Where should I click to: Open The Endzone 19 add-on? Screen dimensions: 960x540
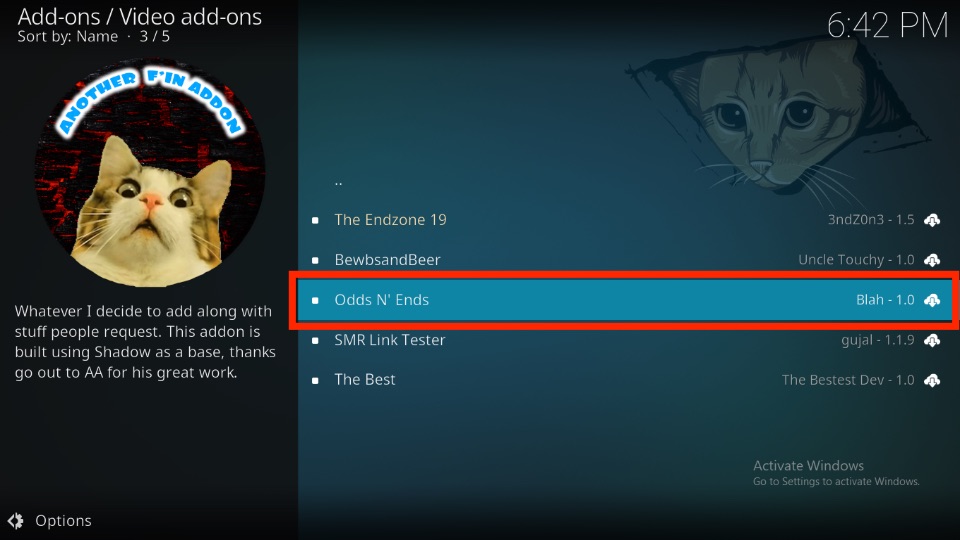(x=626, y=220)
